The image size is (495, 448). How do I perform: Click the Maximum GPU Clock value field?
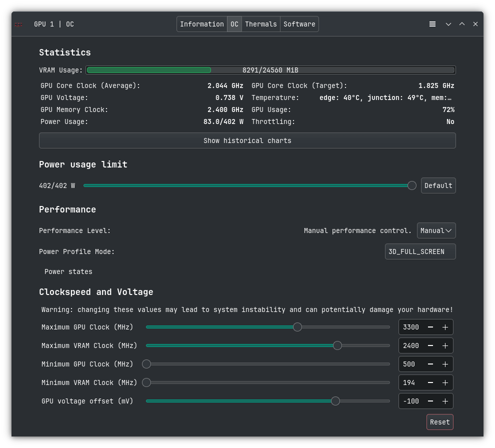[x=410, y=327]
